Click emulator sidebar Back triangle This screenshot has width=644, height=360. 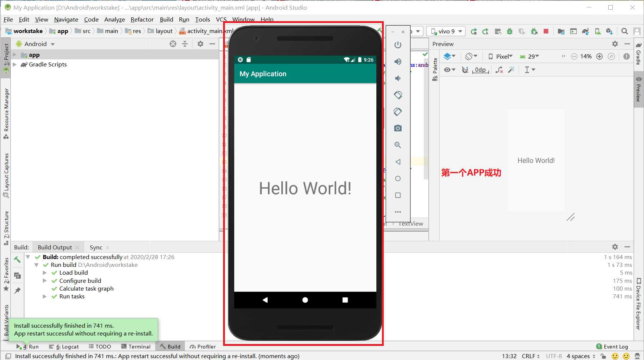point(398,162)
